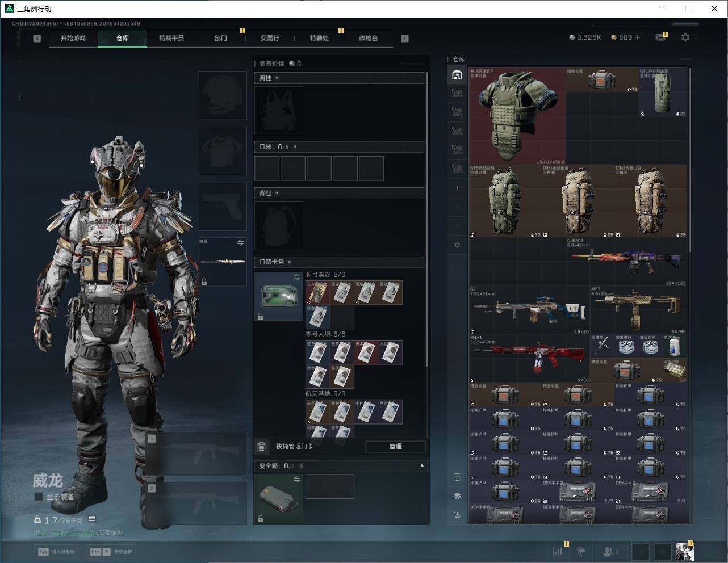The width and height of the screenshot is (728, 563).
Task: Open the stats chart icon in bottom bar
Action: (558, 551)
